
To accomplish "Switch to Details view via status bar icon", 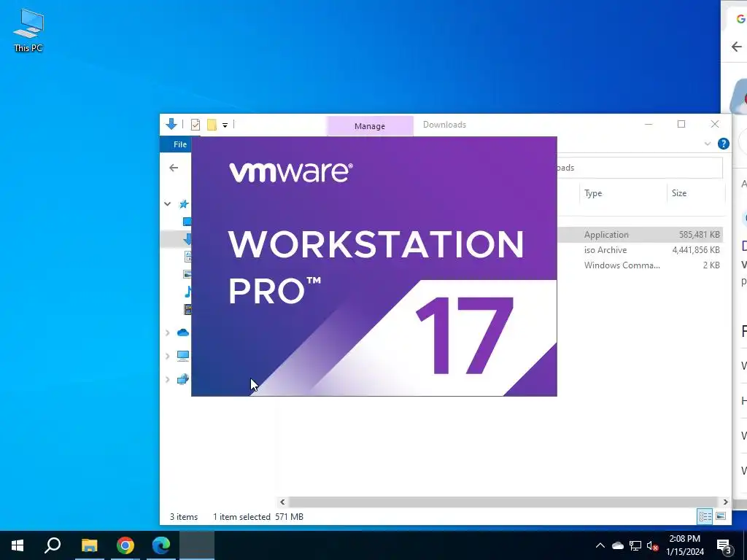I will (x=705, y=516).
